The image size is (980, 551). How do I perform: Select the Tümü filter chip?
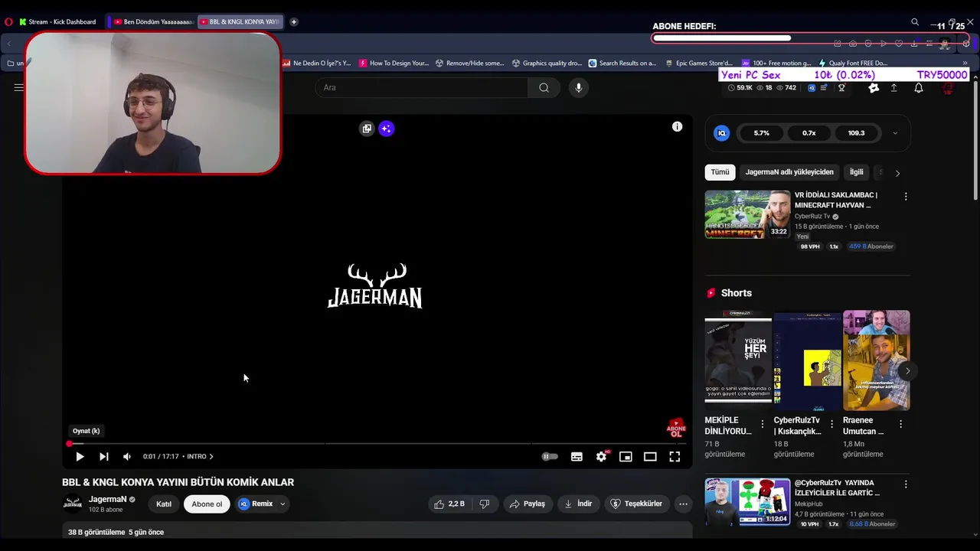click(x=720, y=172)
